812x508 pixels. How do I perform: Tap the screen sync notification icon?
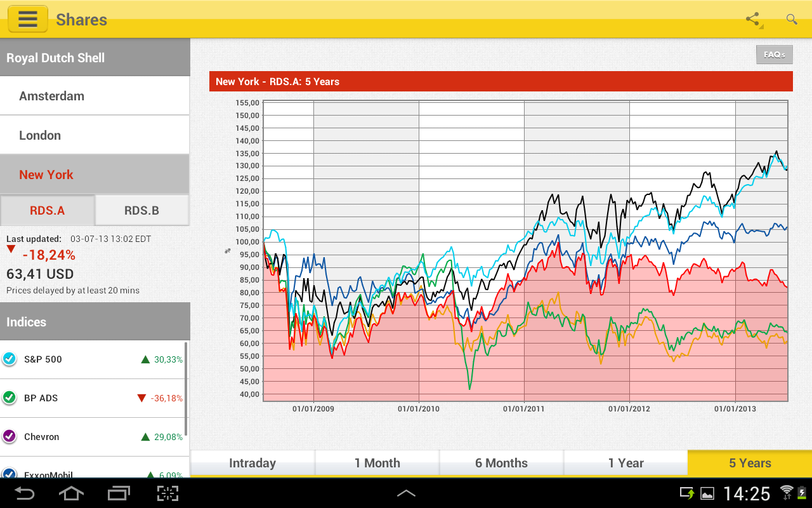pos(687,493)
